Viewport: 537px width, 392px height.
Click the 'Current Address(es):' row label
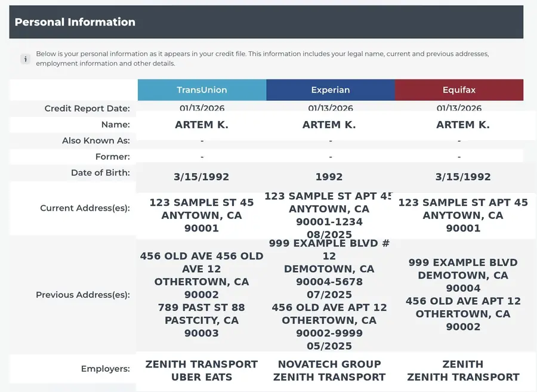tap(85, 208)
